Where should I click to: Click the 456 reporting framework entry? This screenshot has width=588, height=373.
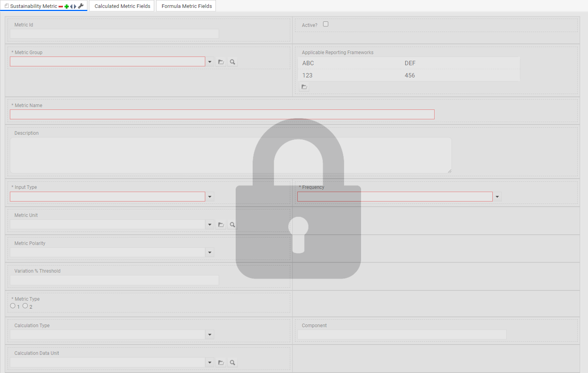click(x=410, y=75)
